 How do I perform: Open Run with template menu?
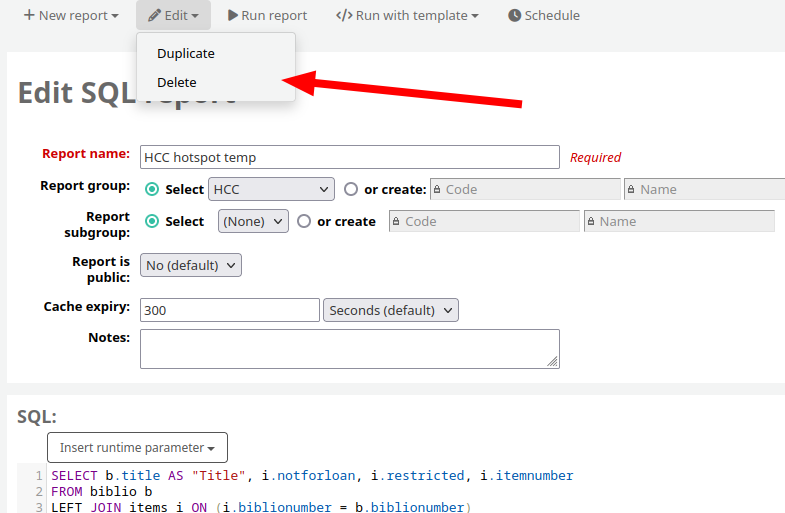pyautogui.click(x=407, y=15)
